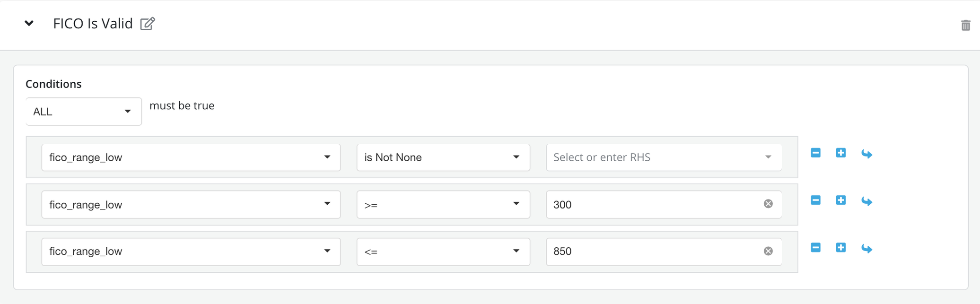
Task: Click the plus icon on the <= 850 row
Action: point(840,248)
